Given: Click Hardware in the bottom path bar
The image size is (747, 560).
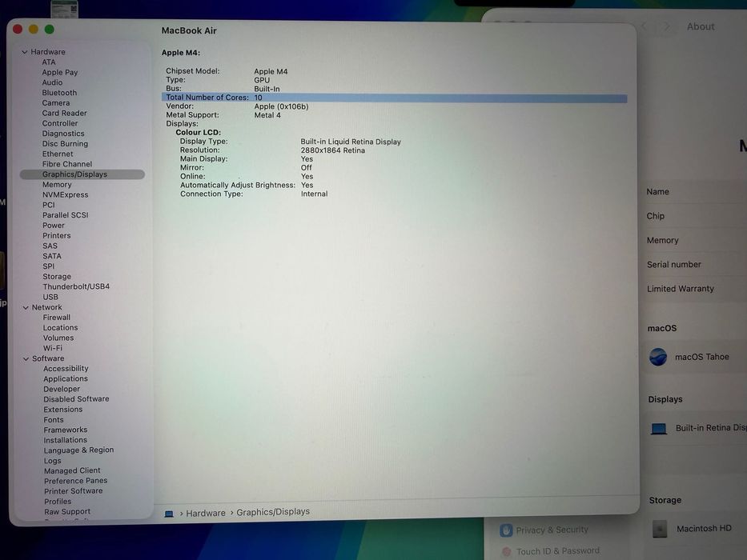Looking at the screenshot, I should pyautogui.click(x=205, y=514).
